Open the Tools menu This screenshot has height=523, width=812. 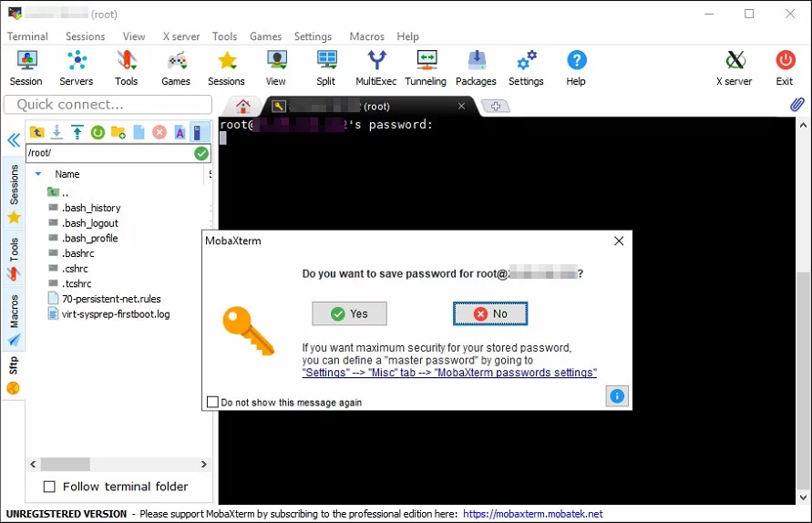coord(225,36)
